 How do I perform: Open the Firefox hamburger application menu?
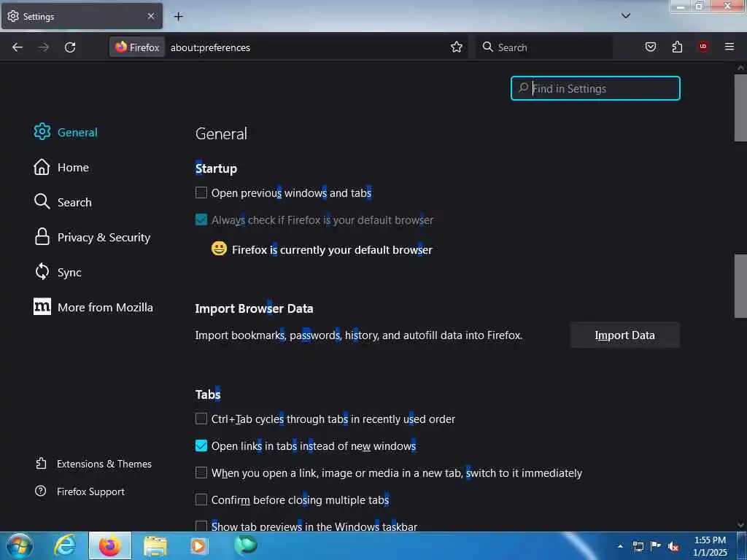pos(729,47)
